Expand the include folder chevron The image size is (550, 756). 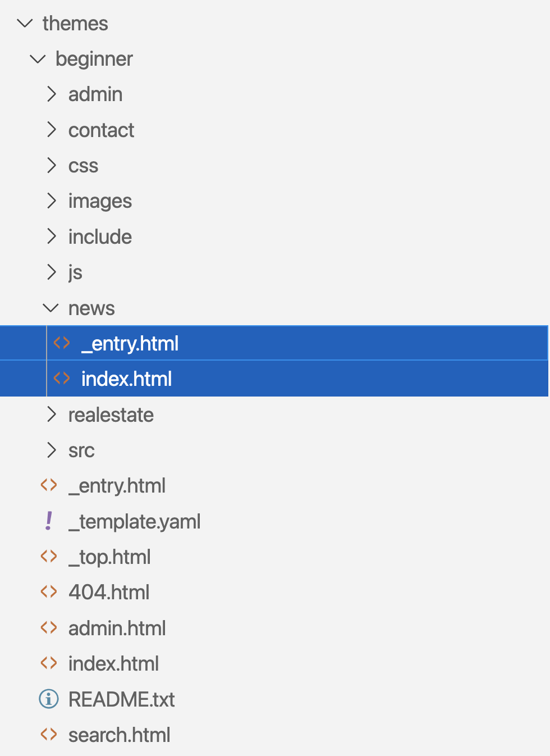tap(52, 236)
